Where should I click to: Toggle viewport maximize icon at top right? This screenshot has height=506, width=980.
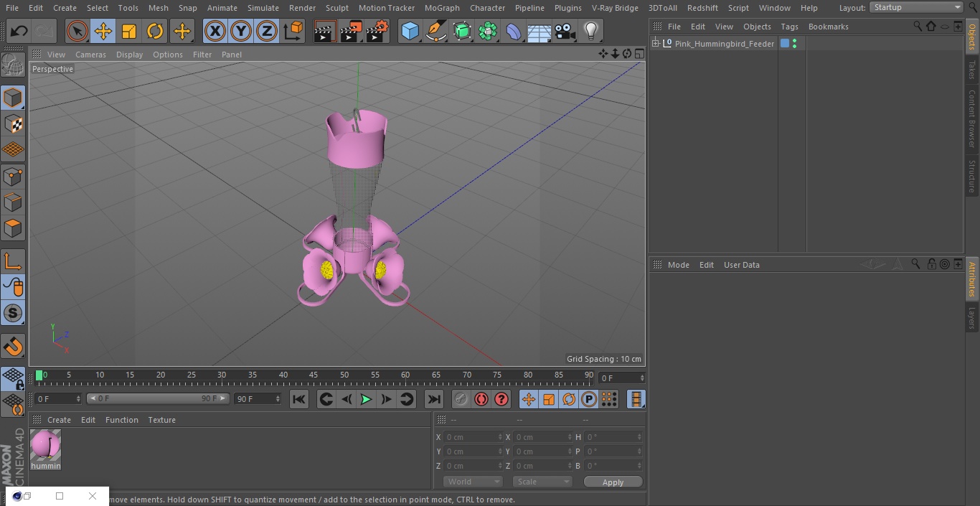pos(639,54)
